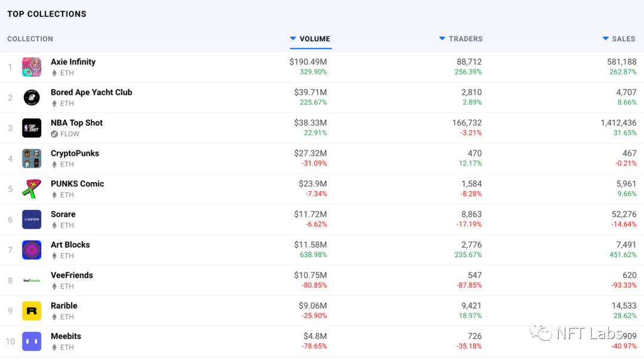The height and width of the screenshot is (360, 644).
Task: Click the Bored Ape Yacht Club logo icon
Action: 32,97
